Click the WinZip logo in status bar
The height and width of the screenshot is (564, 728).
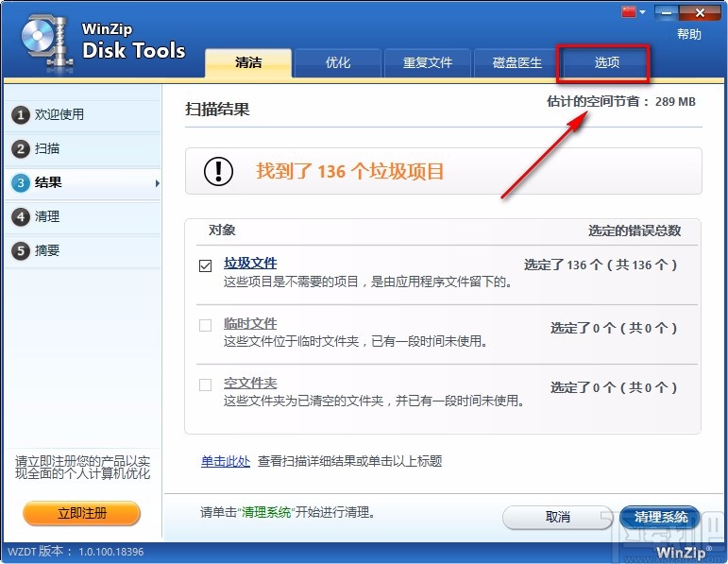click(683, 552)
